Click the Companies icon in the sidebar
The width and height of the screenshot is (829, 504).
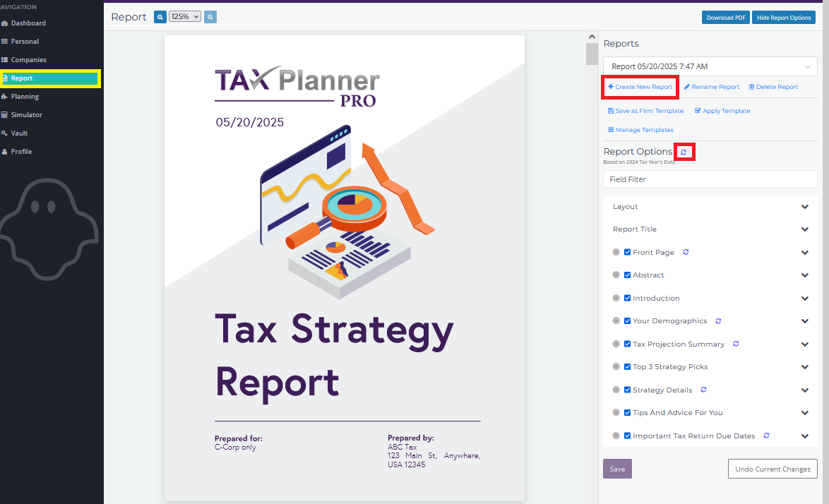tap(5, 60)
